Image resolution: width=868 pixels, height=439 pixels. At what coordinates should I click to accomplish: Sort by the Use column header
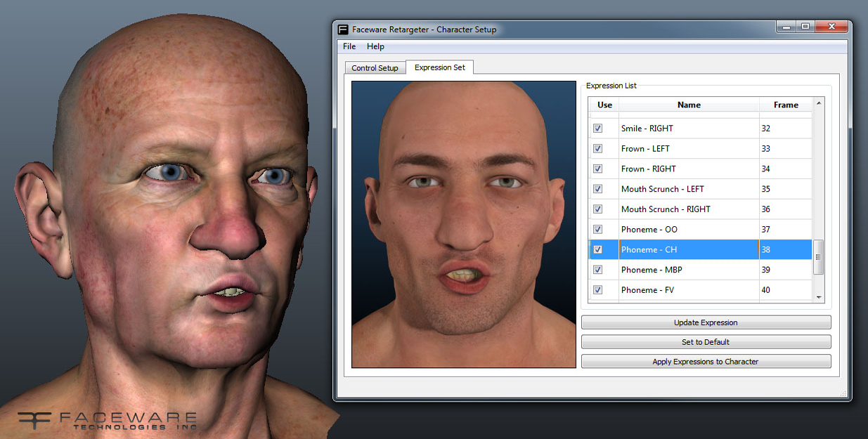pos(604,105)
